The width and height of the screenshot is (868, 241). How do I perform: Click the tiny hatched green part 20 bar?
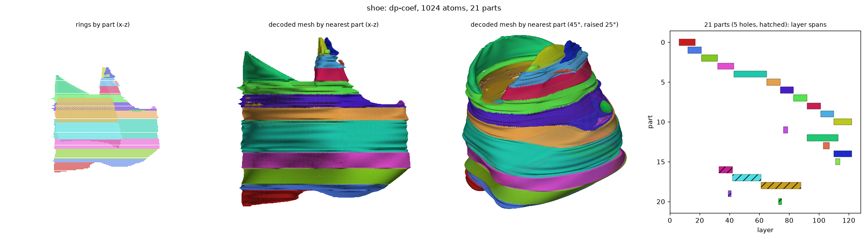pyautogui.click(x=780, y=202)
